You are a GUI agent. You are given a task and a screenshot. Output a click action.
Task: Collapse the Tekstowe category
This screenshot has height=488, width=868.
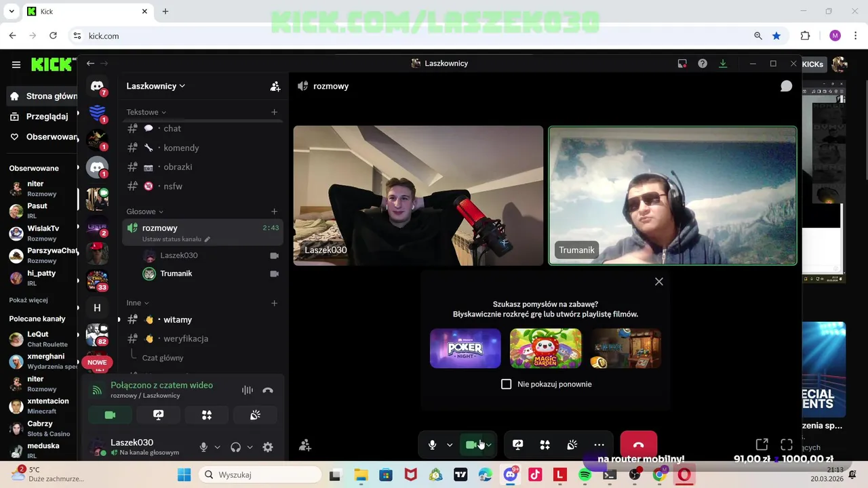(x=146, y=112)
